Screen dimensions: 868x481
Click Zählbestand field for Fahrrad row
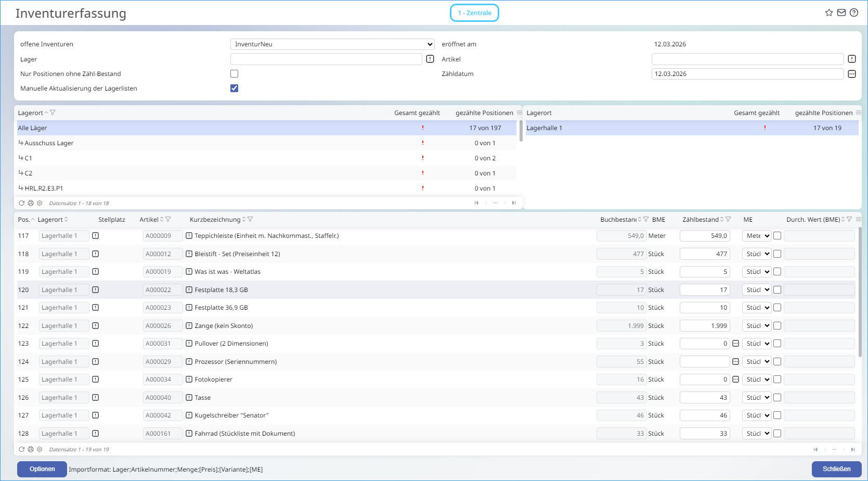click(x=704, y=434)
